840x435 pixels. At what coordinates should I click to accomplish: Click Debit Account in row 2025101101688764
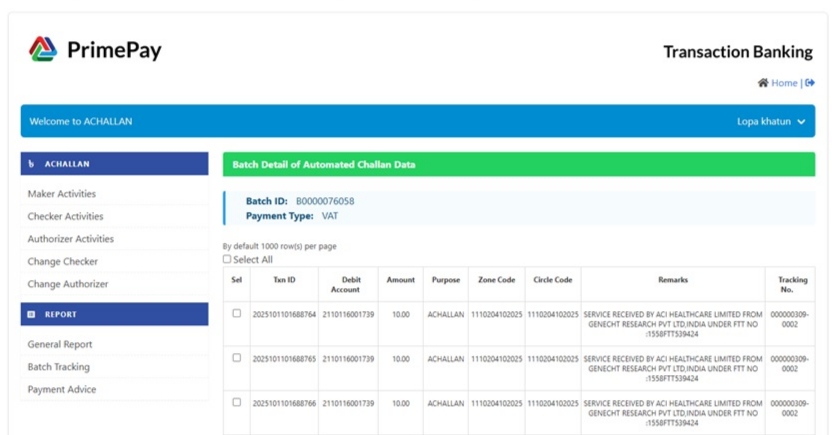click(348, 314)
